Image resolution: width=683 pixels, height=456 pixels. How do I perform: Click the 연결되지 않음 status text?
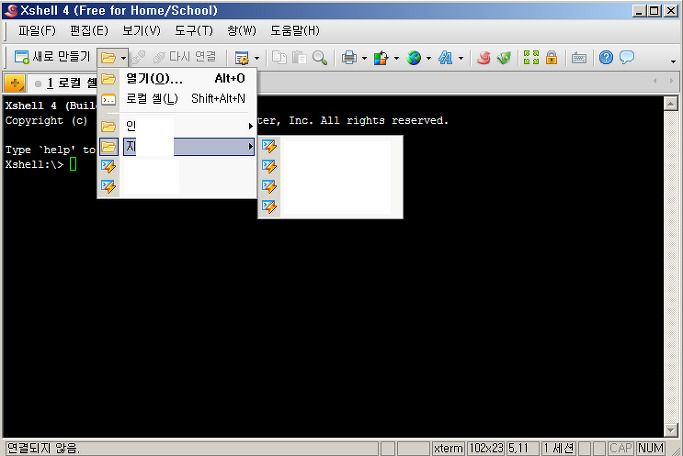point(43,448)
